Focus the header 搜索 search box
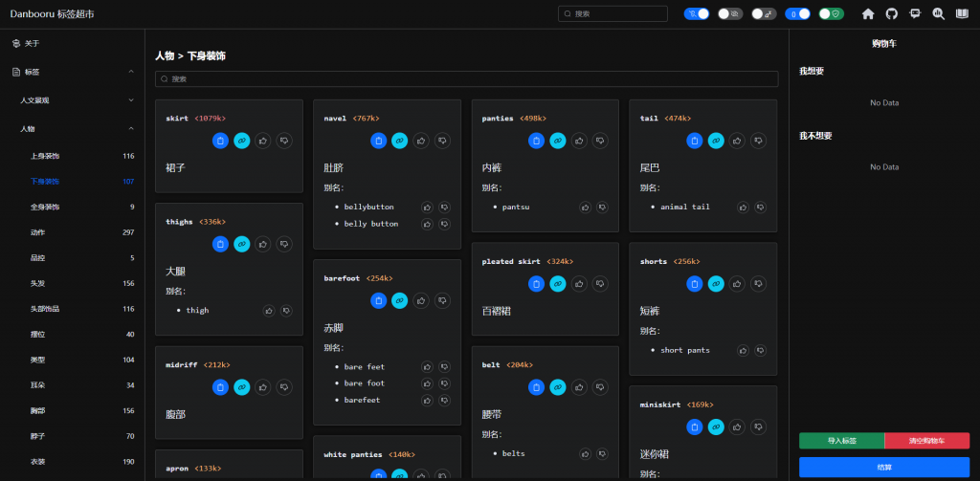The width and height of the screenshot is (980, 481). coord(612,13)
